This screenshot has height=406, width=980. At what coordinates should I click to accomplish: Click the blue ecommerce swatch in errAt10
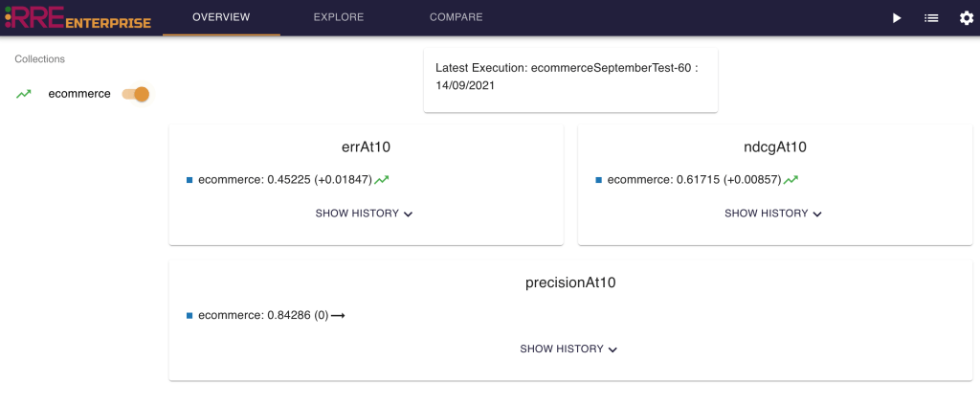(189, 179)
